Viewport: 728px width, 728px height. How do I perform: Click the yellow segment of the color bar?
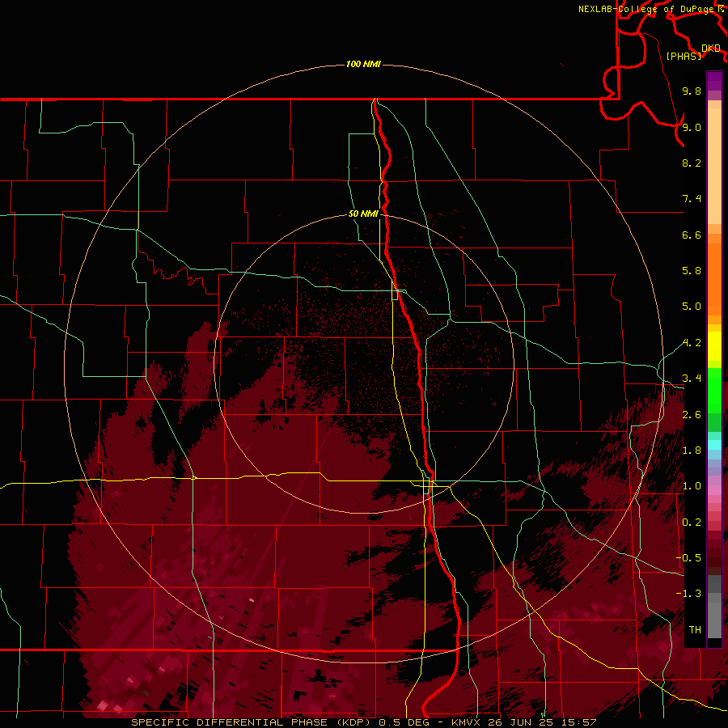click(x=714, y=346)
